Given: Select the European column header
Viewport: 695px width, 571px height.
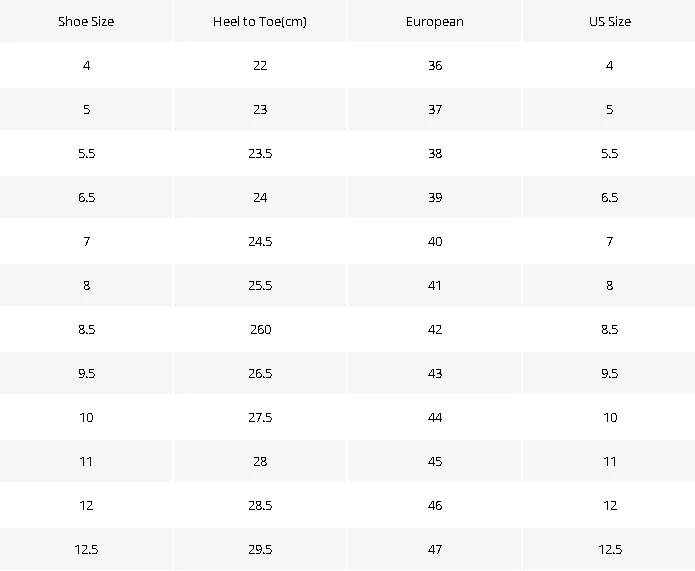Looking at the screenshot, I should point(434,22).
